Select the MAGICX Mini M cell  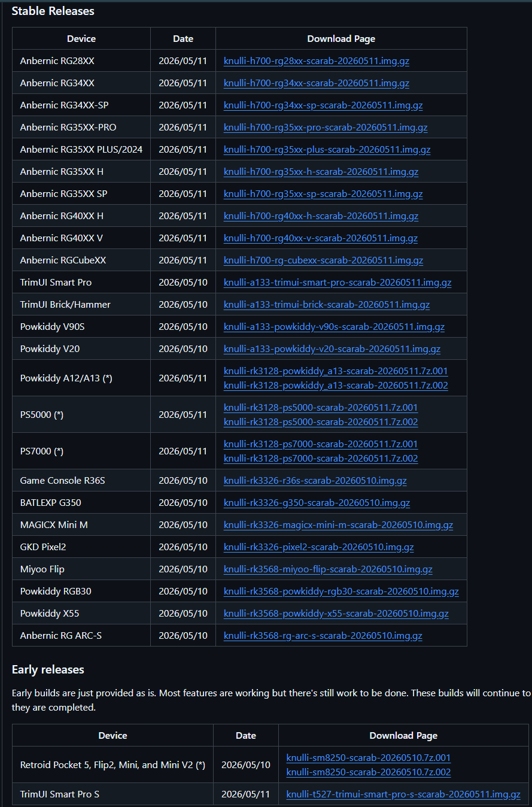(x=81, y=524)
